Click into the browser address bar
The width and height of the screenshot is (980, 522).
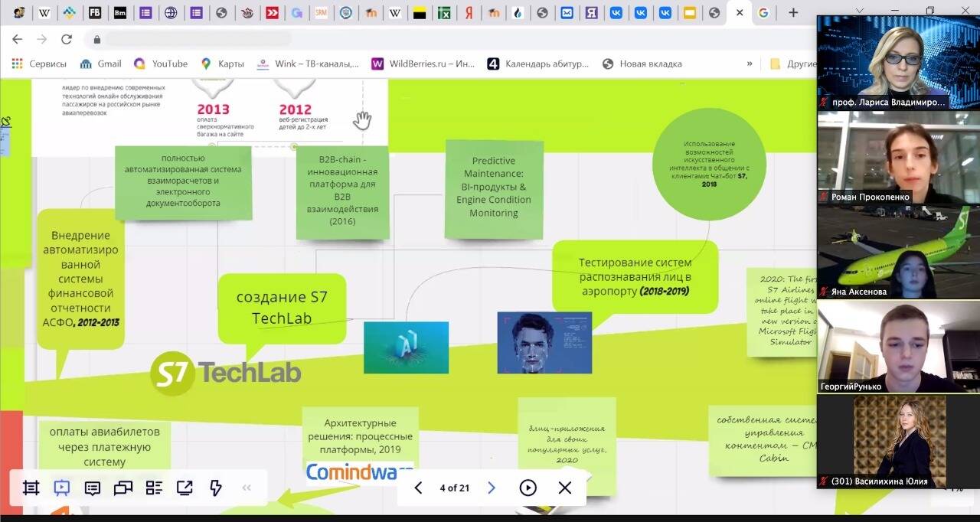pyautogui.click(x=452, y=39)
